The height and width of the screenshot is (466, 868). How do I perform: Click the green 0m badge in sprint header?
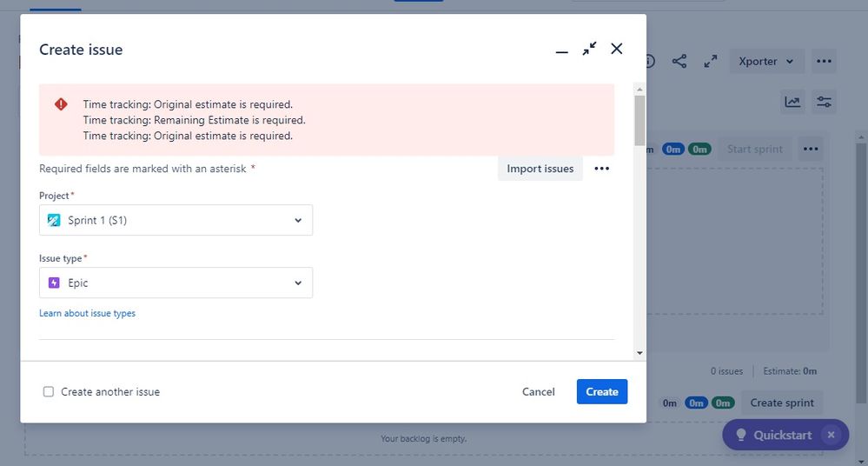coord(699,149)
